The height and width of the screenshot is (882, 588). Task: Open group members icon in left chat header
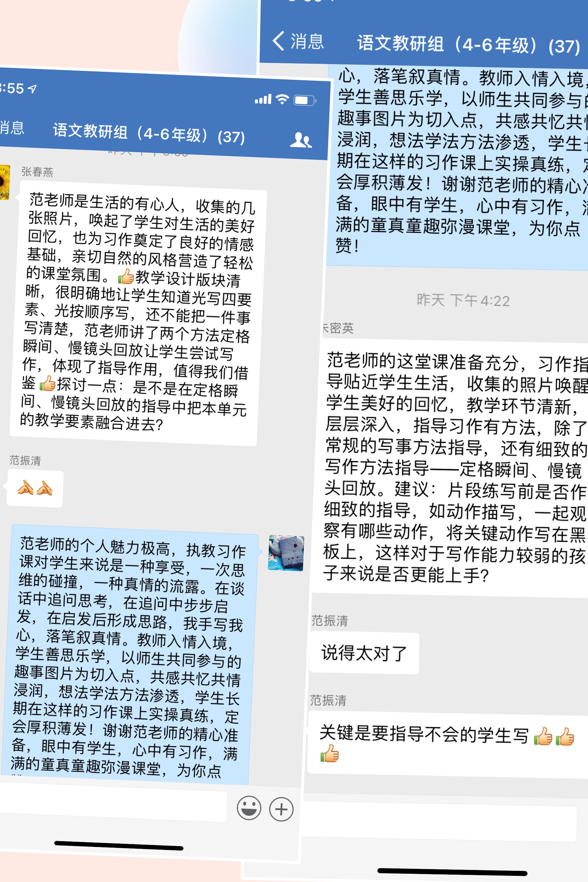[x=301, y=140]
